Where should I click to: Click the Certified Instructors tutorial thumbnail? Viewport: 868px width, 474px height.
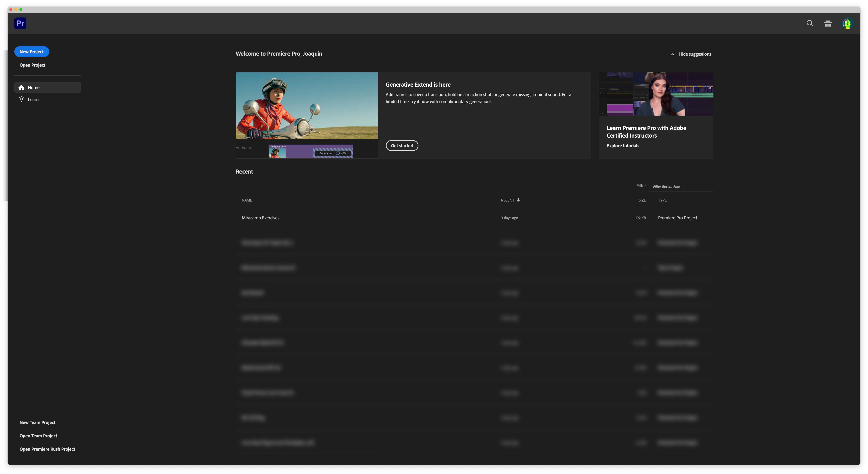point(656,94)
